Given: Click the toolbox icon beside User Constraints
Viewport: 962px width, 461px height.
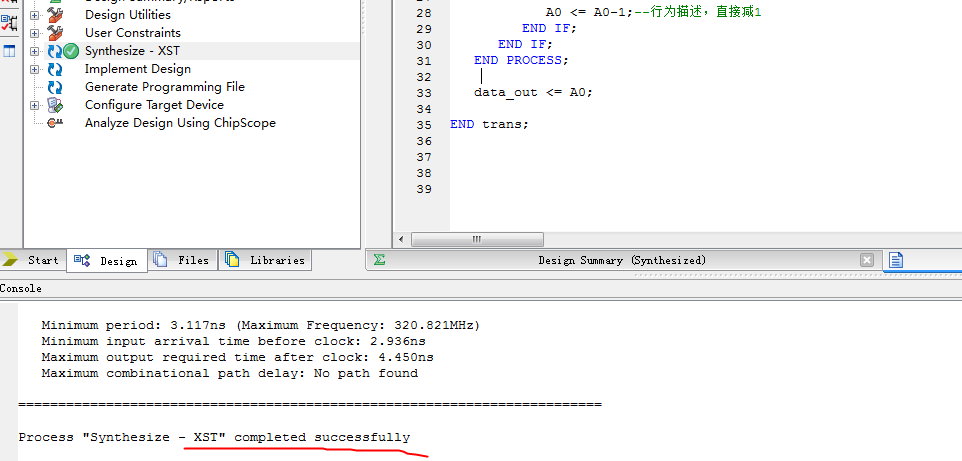Looking at the screenshot, I should [55, 33].
